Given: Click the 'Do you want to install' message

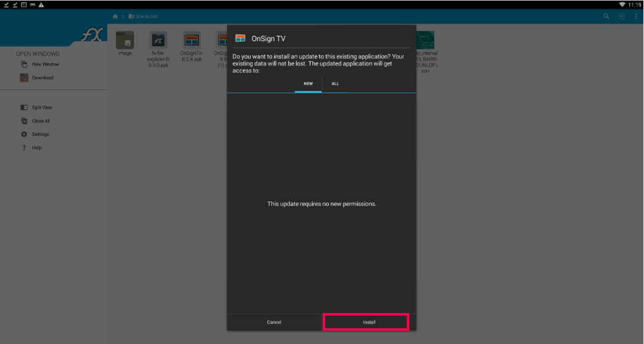Looking at the screenshot, I should 318,64.
